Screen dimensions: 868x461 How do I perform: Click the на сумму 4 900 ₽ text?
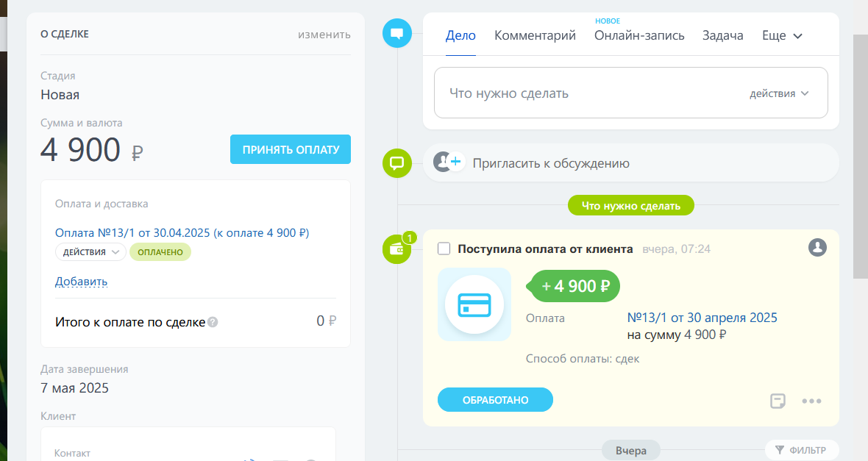[x=677, y=335]
